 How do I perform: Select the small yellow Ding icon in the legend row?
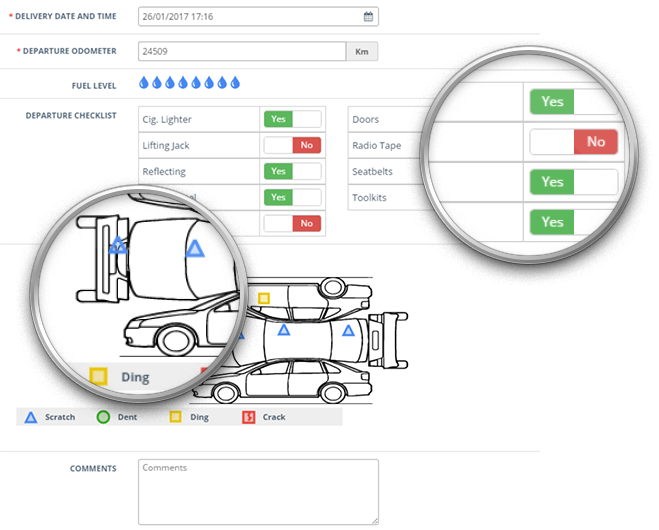(x=175, y=417)
